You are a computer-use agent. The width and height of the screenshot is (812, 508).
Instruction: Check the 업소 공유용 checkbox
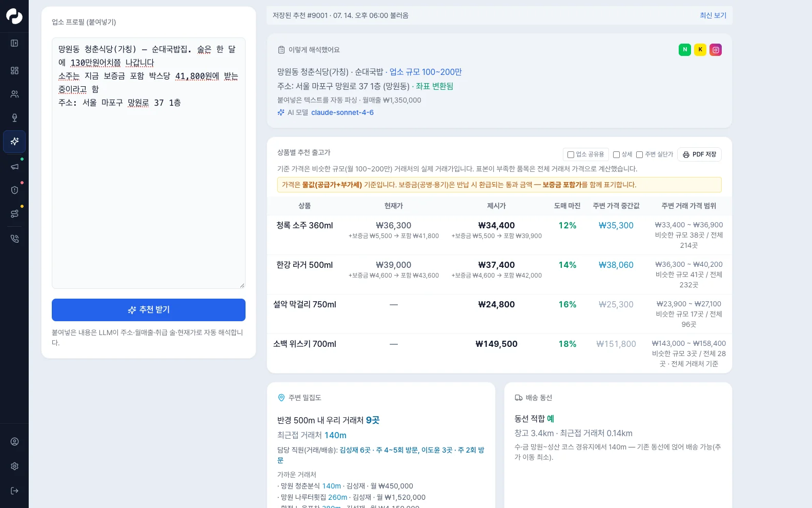tap(571, 154)
